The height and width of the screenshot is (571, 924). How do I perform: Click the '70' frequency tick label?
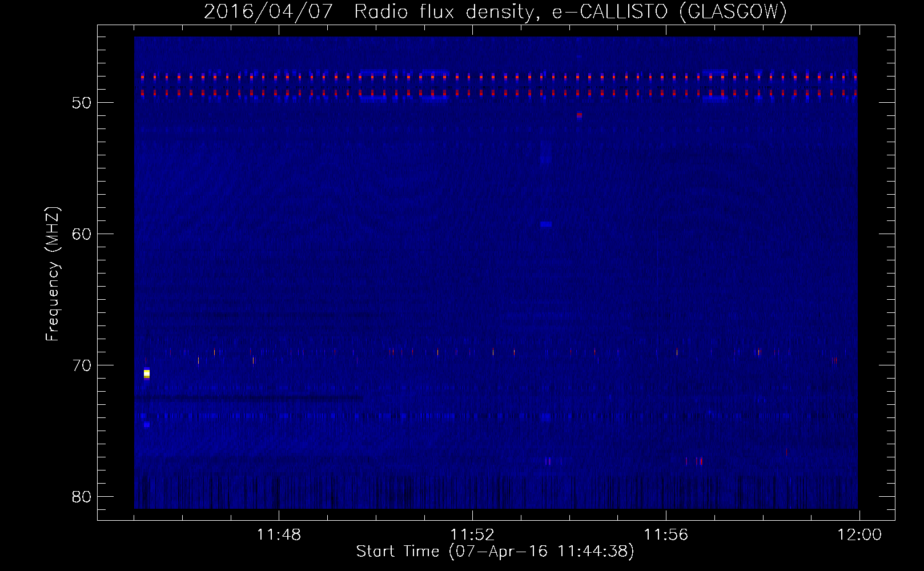pyautogui.click(x=82, y=365)
